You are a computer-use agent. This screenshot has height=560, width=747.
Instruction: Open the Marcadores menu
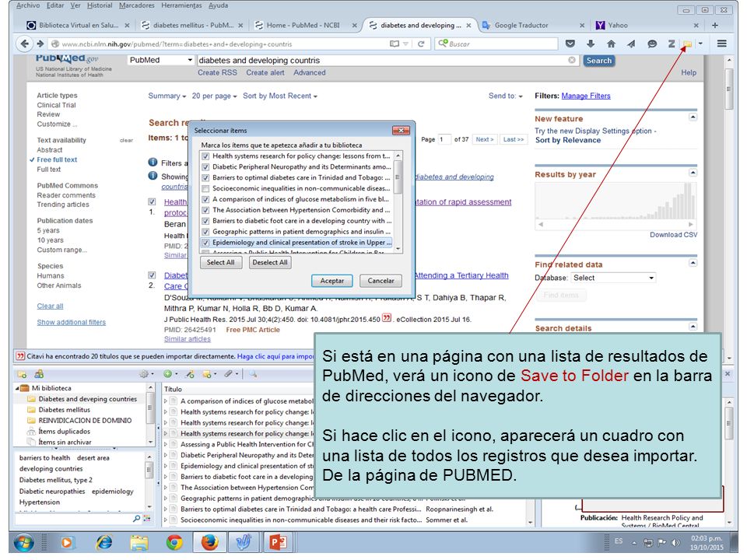[x=137, y=5]
